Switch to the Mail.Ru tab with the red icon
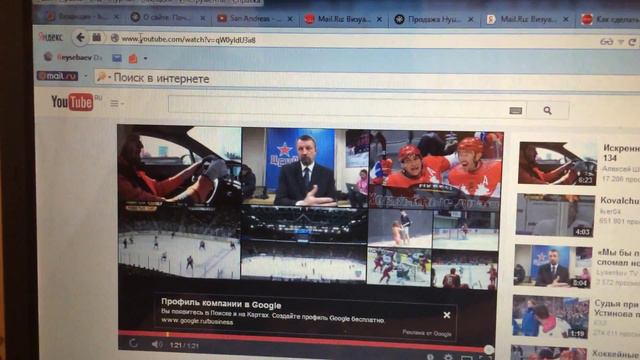 pyautogui.click(x=344, y=19)
